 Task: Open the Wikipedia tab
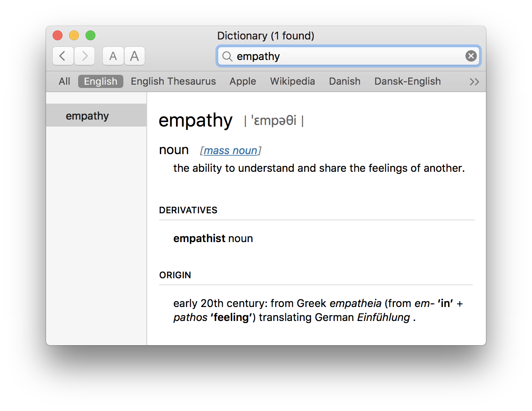[292, 81]
